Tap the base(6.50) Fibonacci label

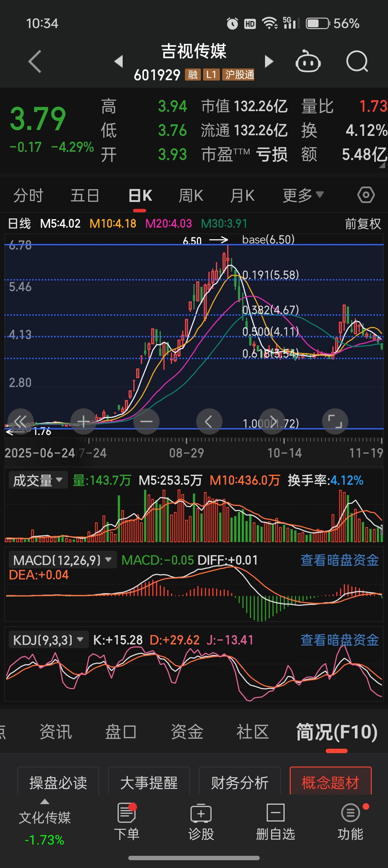268,240
